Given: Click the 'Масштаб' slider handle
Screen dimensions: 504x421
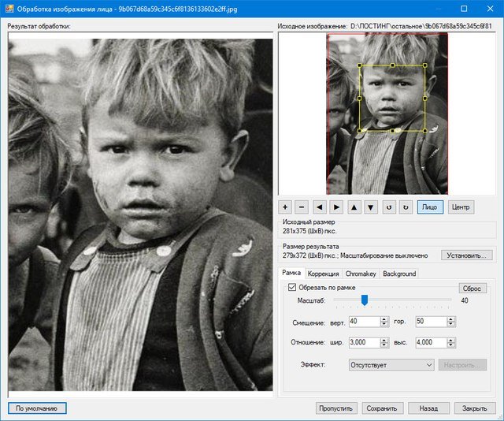Looking at the screenshot, I should coord(365,300).
